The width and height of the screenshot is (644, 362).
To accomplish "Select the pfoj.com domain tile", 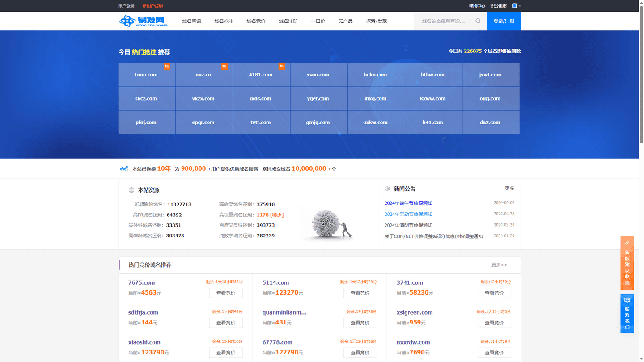I will (147, 122).
